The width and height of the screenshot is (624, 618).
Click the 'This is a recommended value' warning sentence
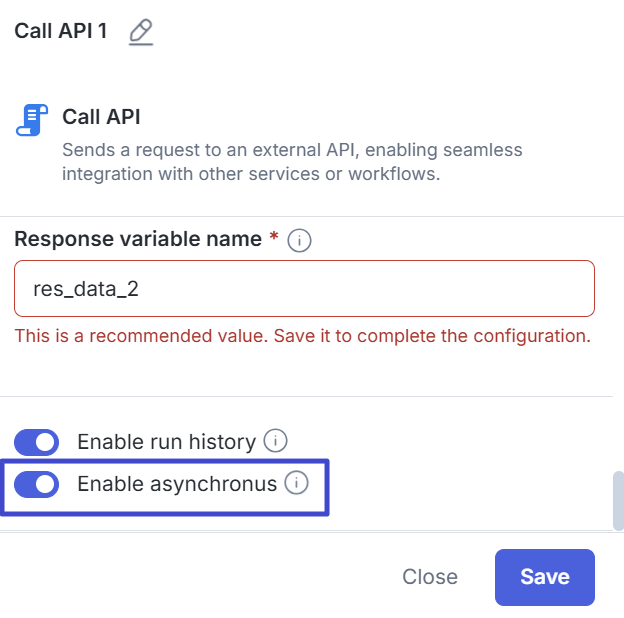click(137, 336)
